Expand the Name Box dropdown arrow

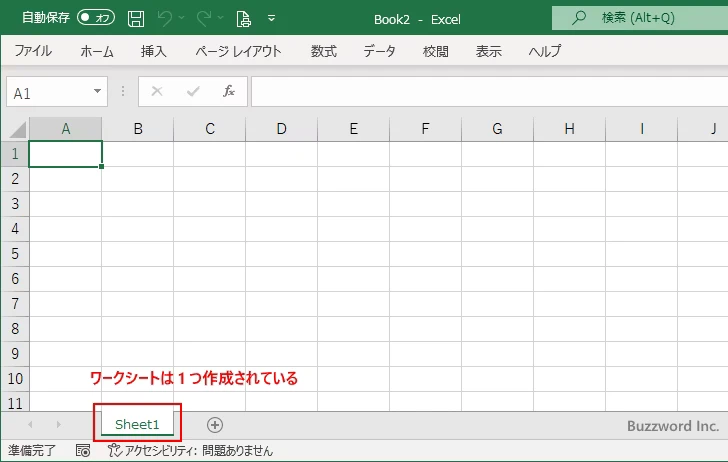[x=98, y=91]
